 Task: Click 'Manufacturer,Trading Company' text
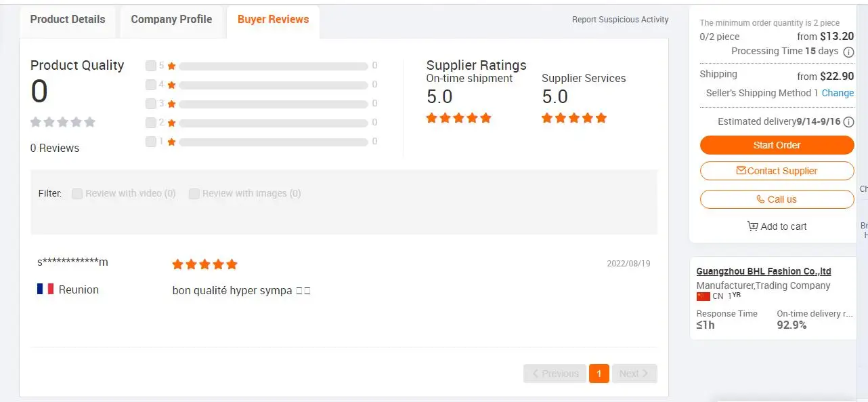[763, 285]
